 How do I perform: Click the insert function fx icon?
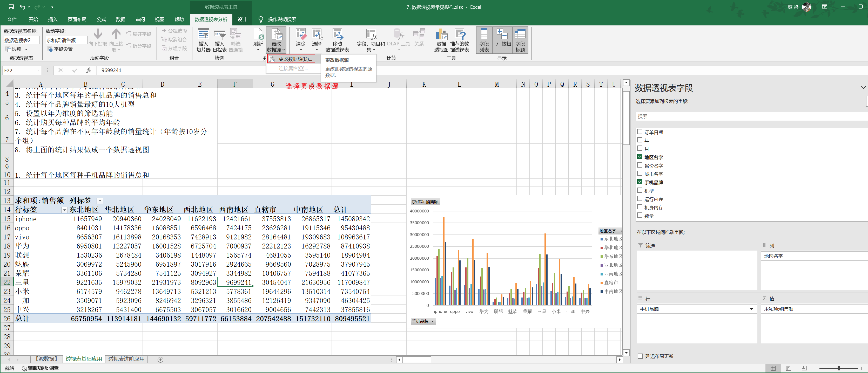pos(89,70)
